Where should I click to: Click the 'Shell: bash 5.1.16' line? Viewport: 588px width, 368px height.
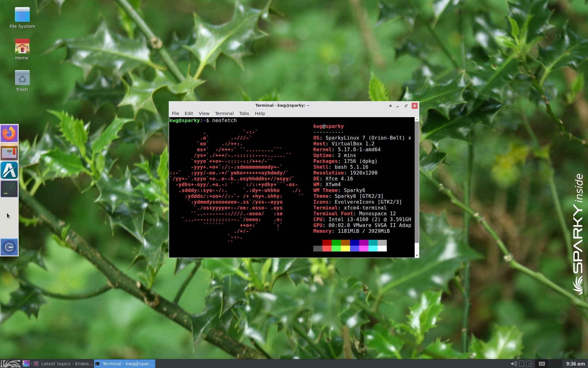[341, 167]
